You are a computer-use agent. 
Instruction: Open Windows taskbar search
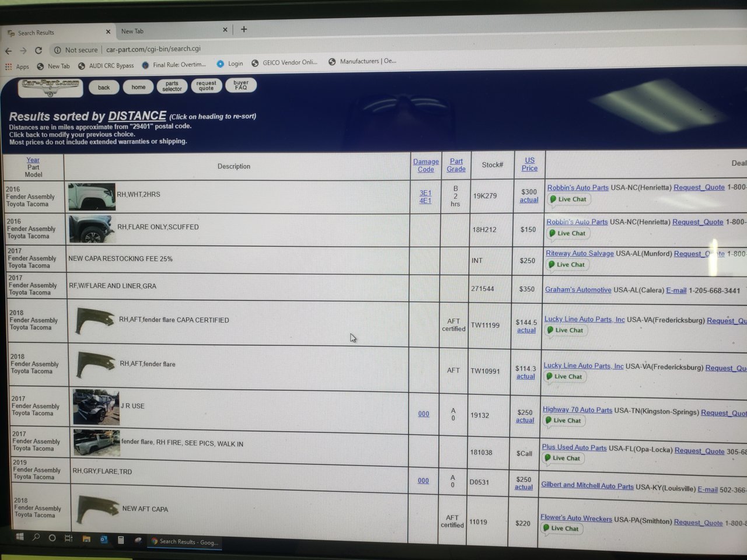coord(36,537)
